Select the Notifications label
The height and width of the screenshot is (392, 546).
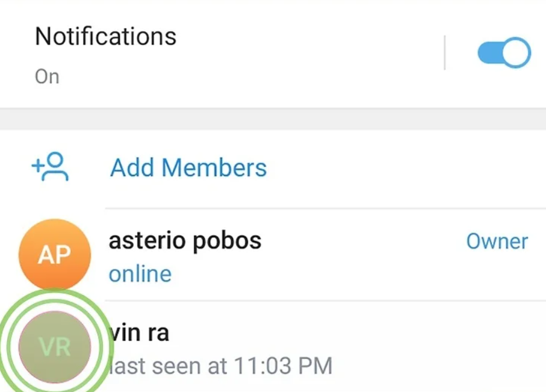click(105, 36)
